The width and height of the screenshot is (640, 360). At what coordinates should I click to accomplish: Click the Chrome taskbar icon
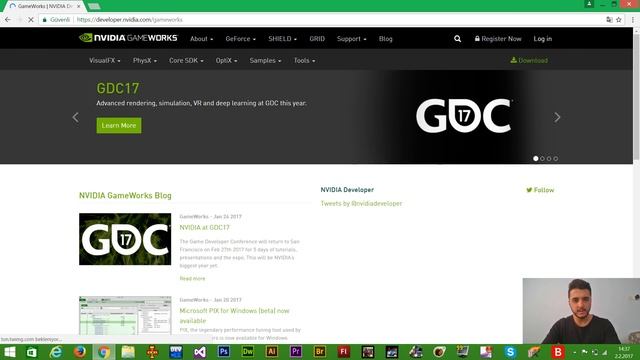click(104, 352)
